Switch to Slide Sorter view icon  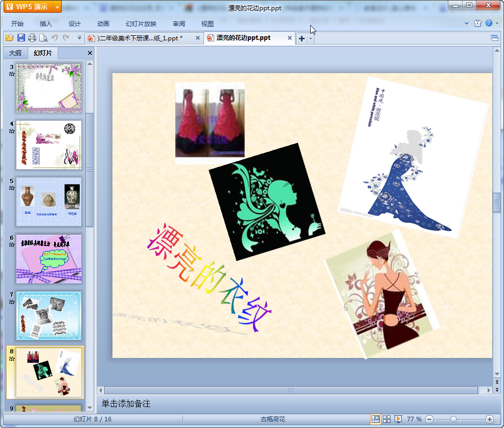point(386,419)
